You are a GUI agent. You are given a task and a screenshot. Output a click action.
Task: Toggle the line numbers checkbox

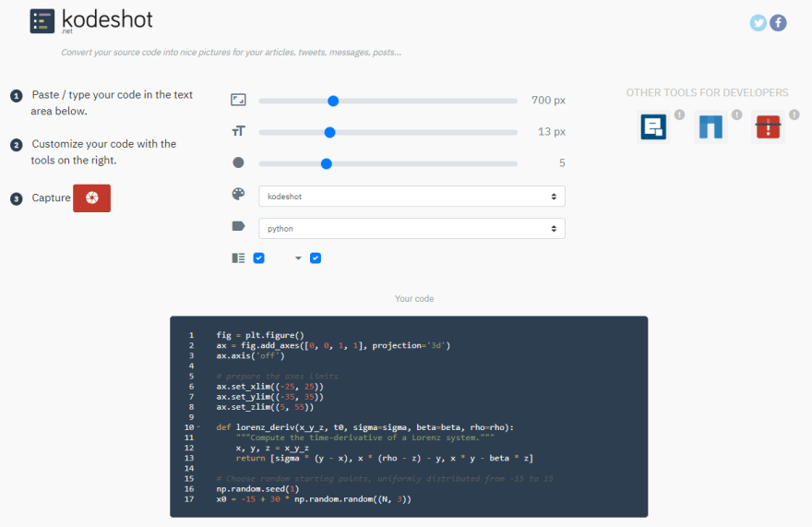(x=259, y=258)
